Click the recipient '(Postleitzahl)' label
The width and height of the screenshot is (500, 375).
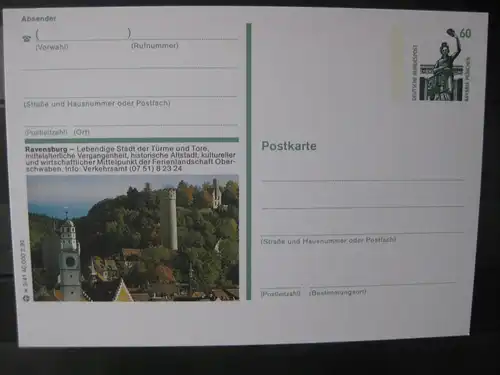pos(280,293)
